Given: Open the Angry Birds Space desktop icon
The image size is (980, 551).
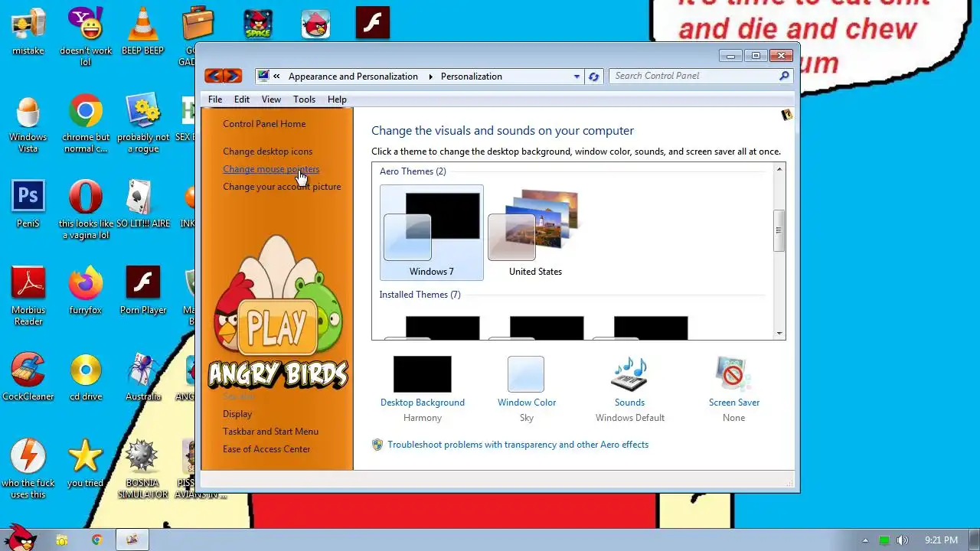Looking at the screenshot, I should click(258, 24).
